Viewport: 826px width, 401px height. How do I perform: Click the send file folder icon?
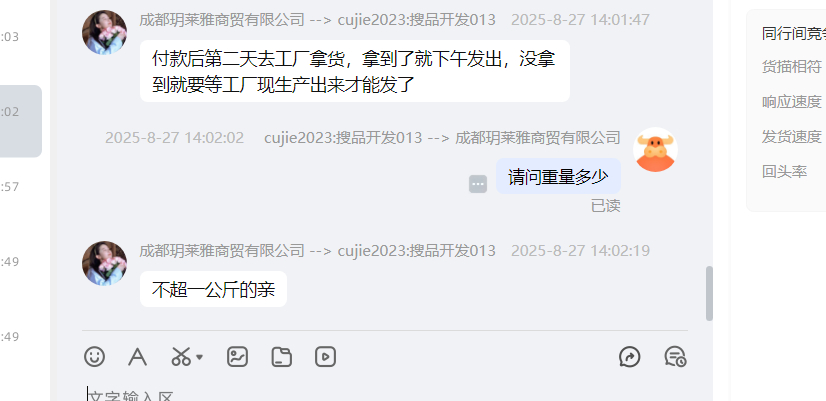[281, 357]
